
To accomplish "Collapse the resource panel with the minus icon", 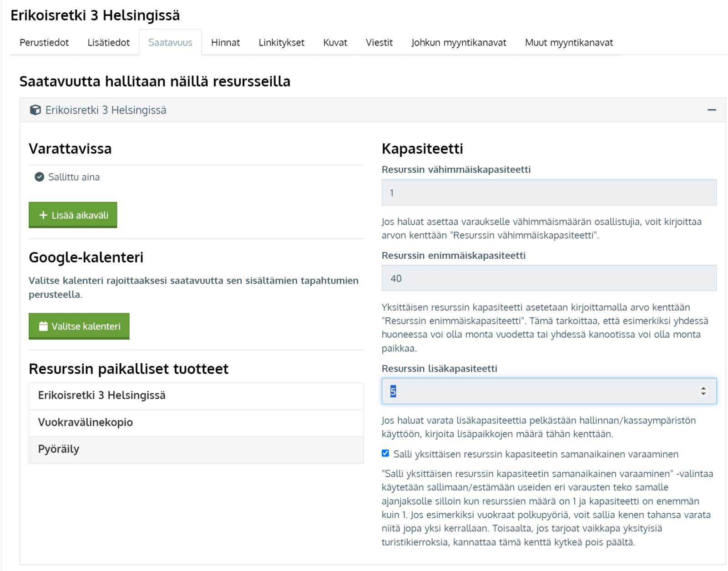I will [712, 110].
